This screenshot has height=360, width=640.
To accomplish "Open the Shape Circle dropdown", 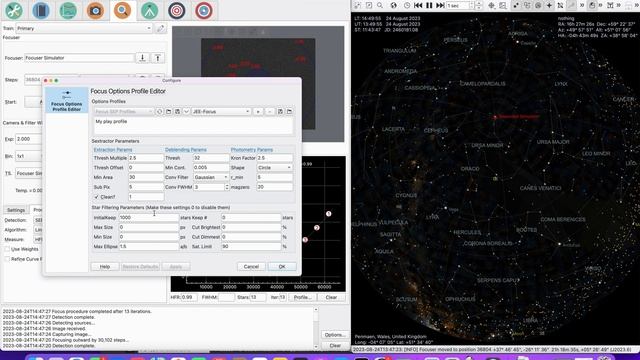I will (274, 167).
